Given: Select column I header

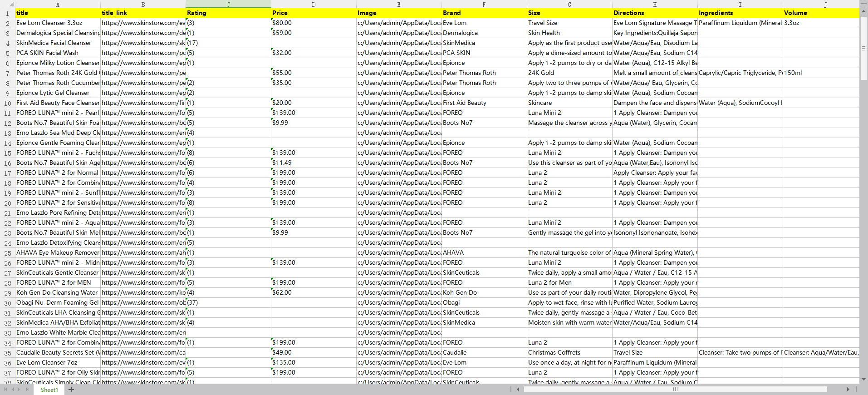Looking at the screenshot, I should (740, 4).
